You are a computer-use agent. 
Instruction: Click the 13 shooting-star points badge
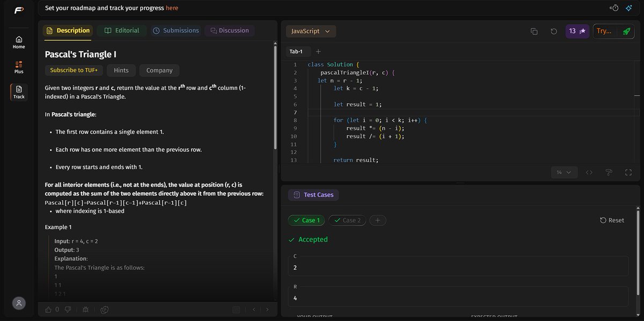[577, 31]
